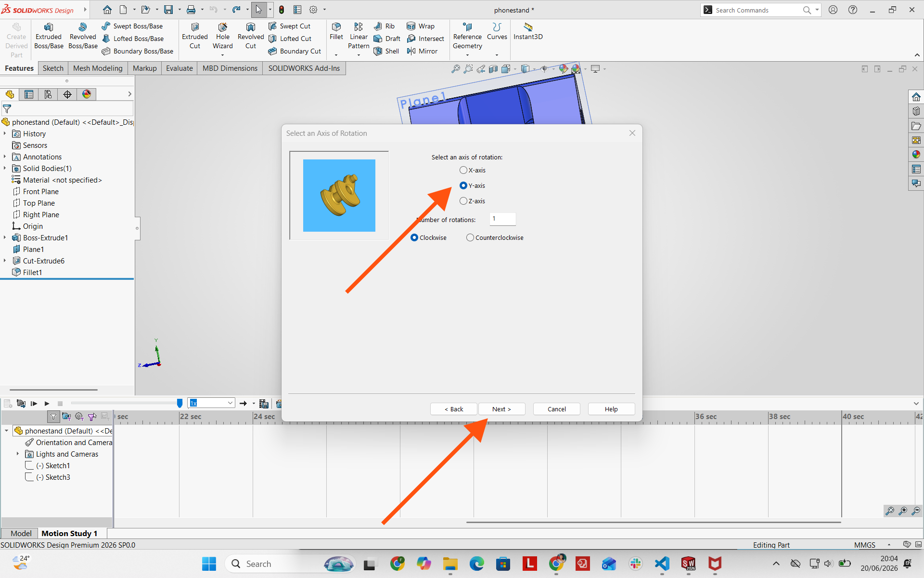Click the Curves tool
The image size is (924, 578).
coord(497,32)
